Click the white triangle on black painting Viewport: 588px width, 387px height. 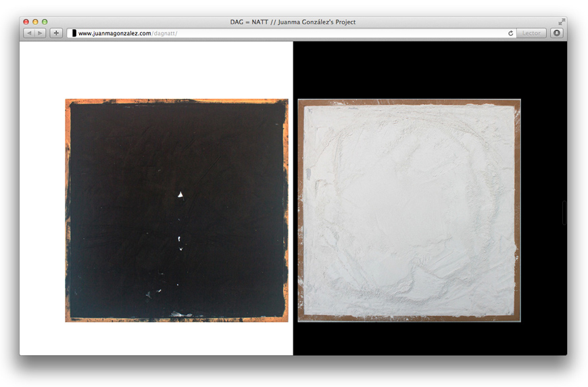[x=180, y=195]
